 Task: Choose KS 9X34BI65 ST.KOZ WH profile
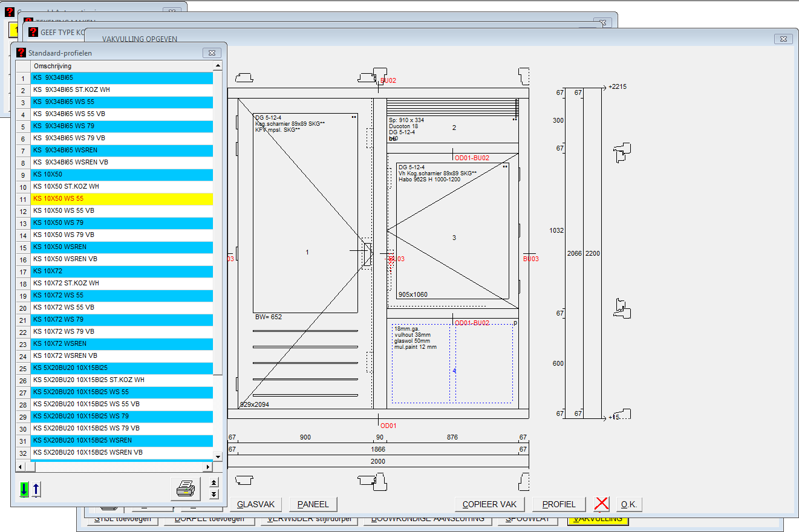coord(121,90)
